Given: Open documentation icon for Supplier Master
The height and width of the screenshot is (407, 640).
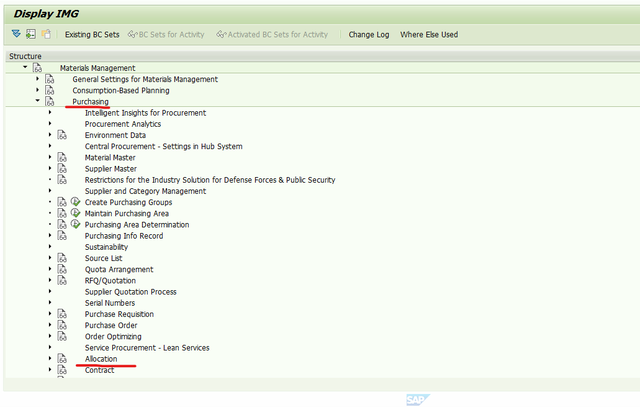Looking at the screenshot, I should click(x=62, y=168).
